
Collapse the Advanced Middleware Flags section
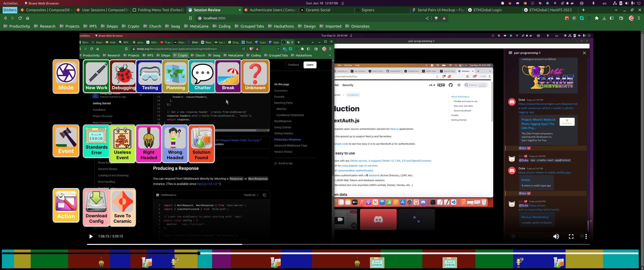[x=290, y=145]
